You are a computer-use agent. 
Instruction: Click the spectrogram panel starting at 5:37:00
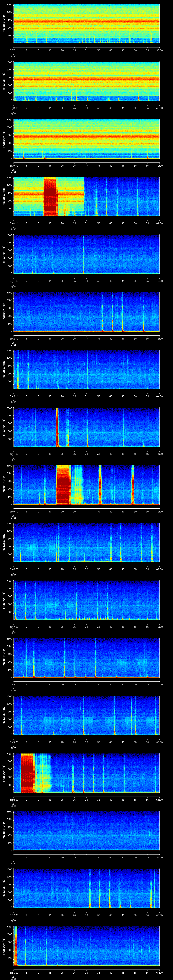coord(86,24)
